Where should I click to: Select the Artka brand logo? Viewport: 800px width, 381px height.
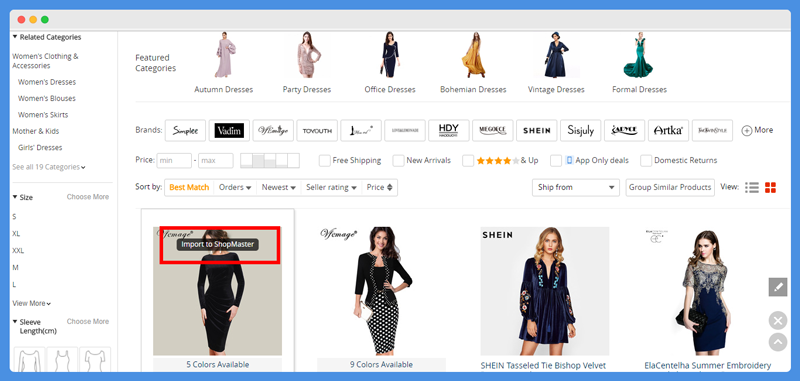[668, 131]
